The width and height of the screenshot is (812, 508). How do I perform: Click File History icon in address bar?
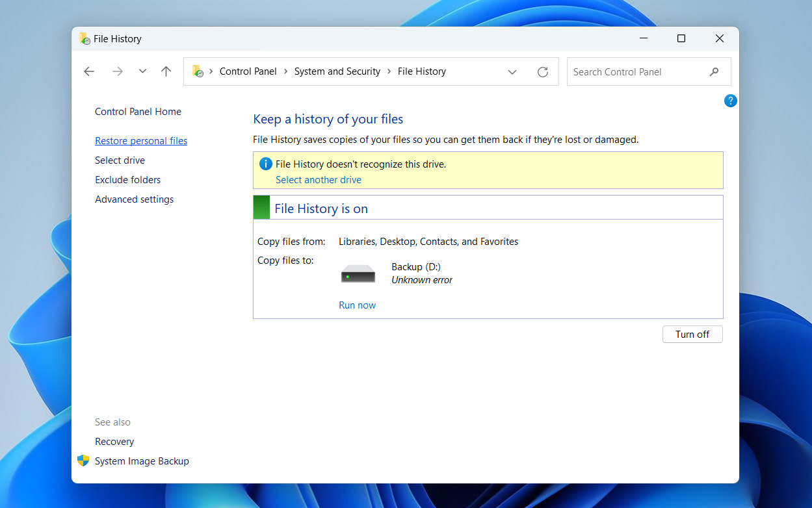point(198,71)
